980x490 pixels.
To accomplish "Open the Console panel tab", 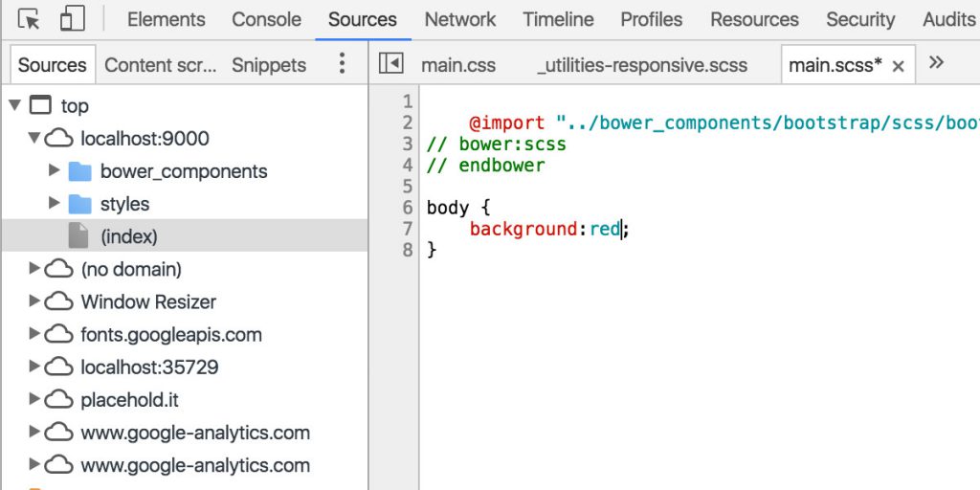I will coord(266,19).
